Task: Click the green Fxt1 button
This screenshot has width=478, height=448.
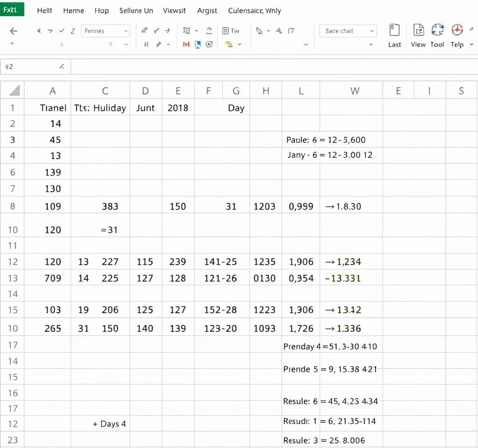Action: [12, 9]
